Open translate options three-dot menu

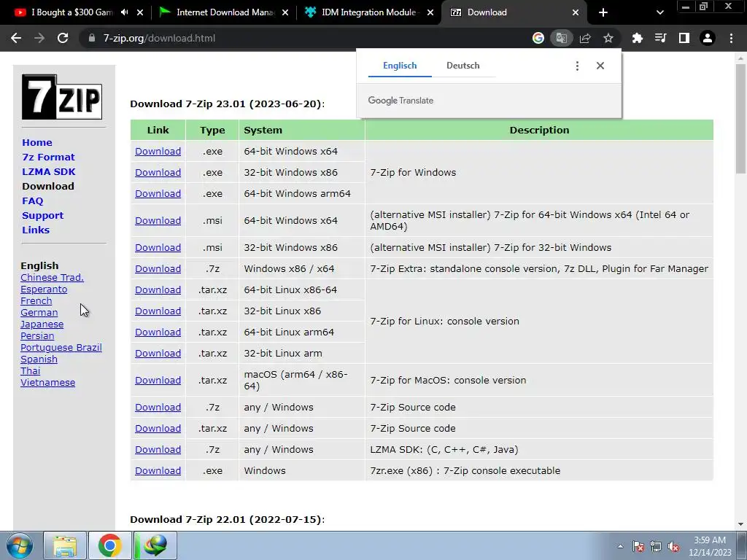pos(578,66)
